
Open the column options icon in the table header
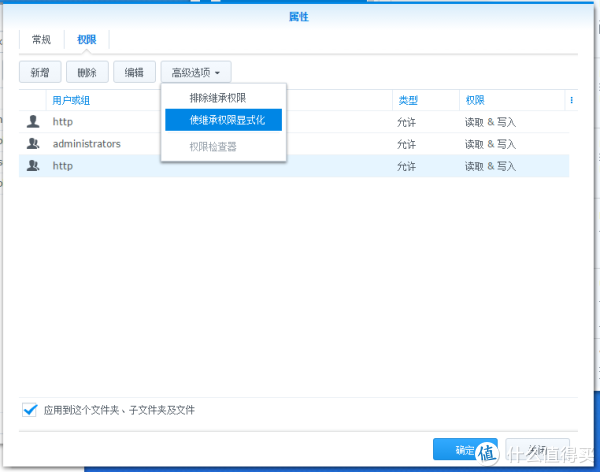[571, 100]
